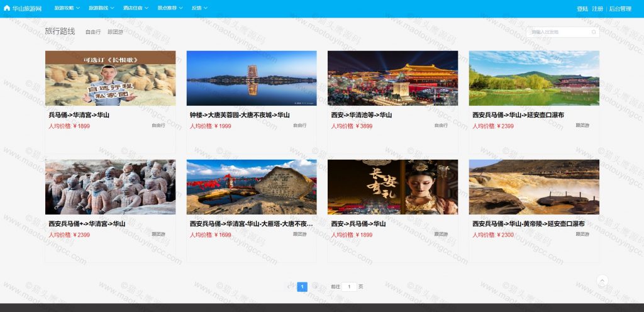Click the back-to-top arrow button
644x312 pixels.
602,281
